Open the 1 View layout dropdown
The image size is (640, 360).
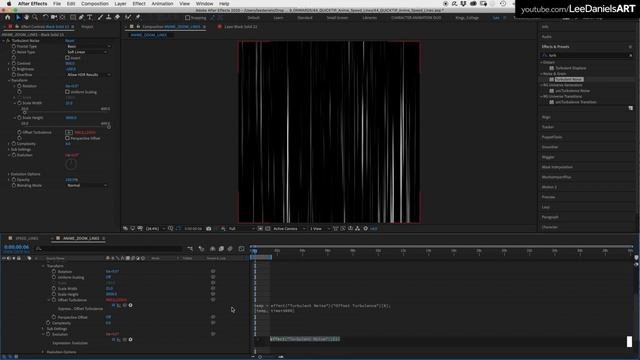(x=319, y=229)
